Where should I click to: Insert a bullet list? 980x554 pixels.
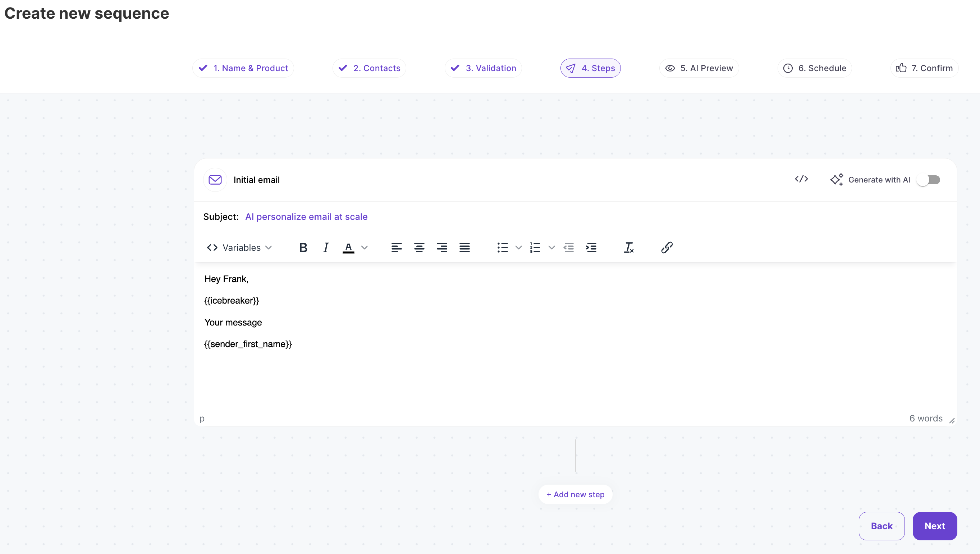(502, 248)
